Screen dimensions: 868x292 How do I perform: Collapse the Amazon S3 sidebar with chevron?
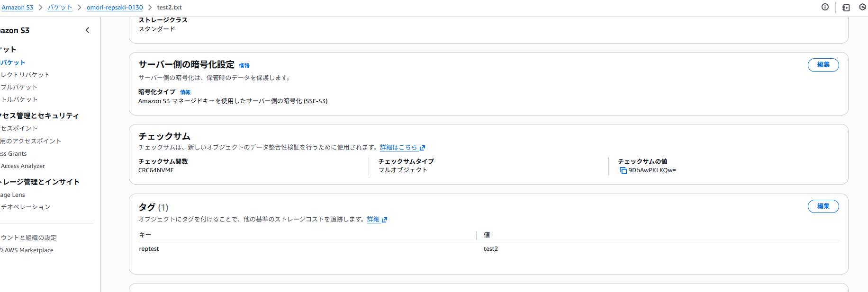click(87, 30)
